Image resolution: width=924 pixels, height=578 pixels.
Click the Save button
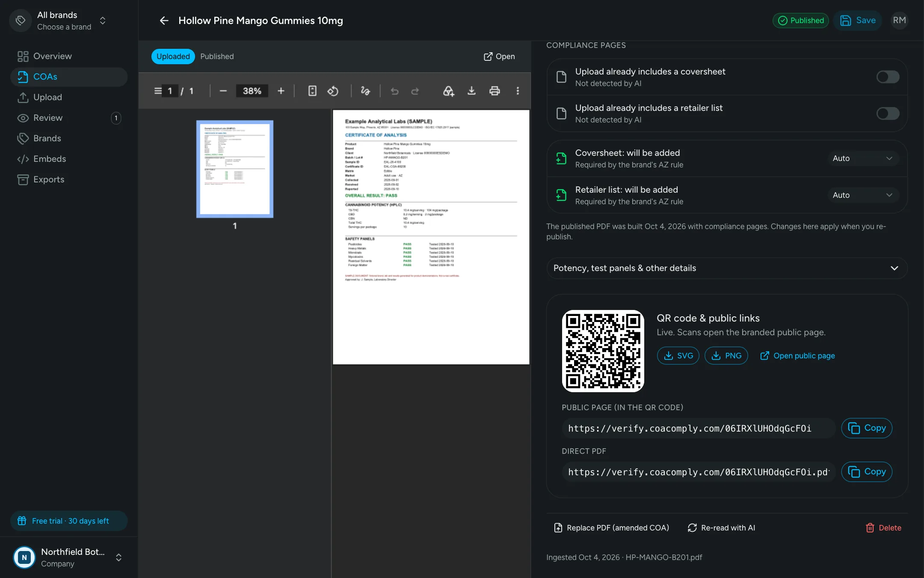857,21
